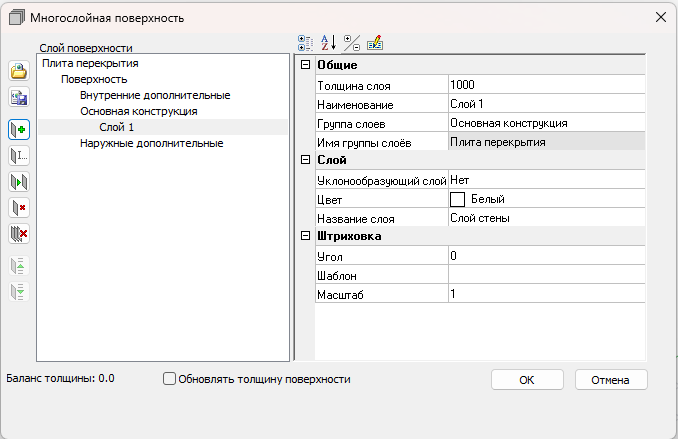Collapse the 'Слой' property group

coord(306,160)
